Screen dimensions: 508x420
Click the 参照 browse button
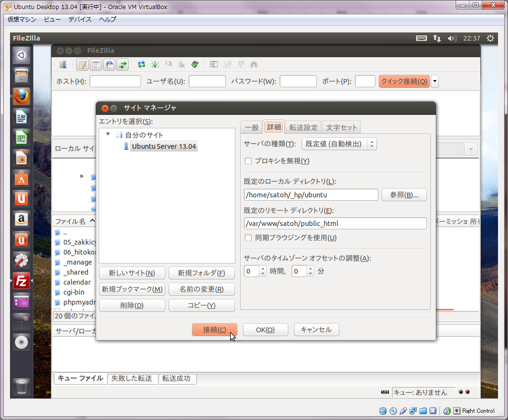click(x=404, y=195)
